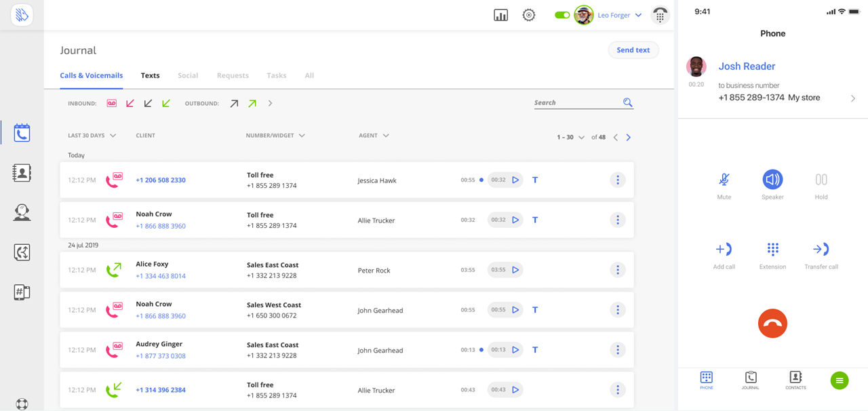Switch to the Texts tab

[x=150, y=75]
